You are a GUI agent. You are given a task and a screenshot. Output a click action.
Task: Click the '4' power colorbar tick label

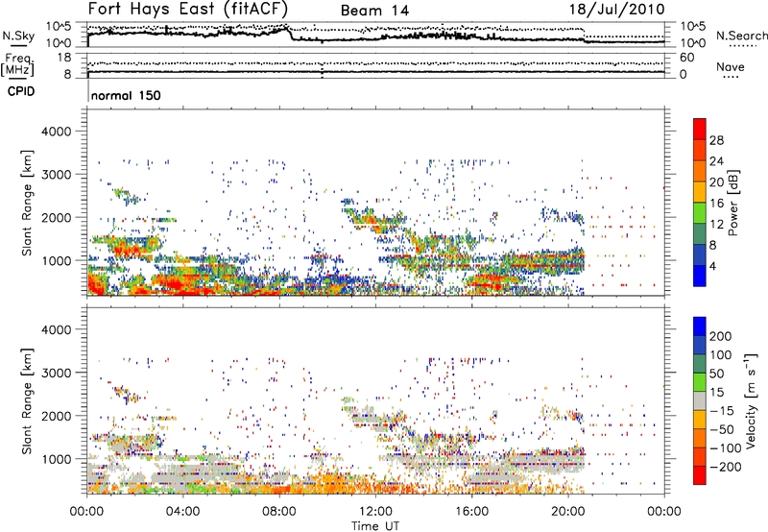pyautogui.click(x=712, y=267)
